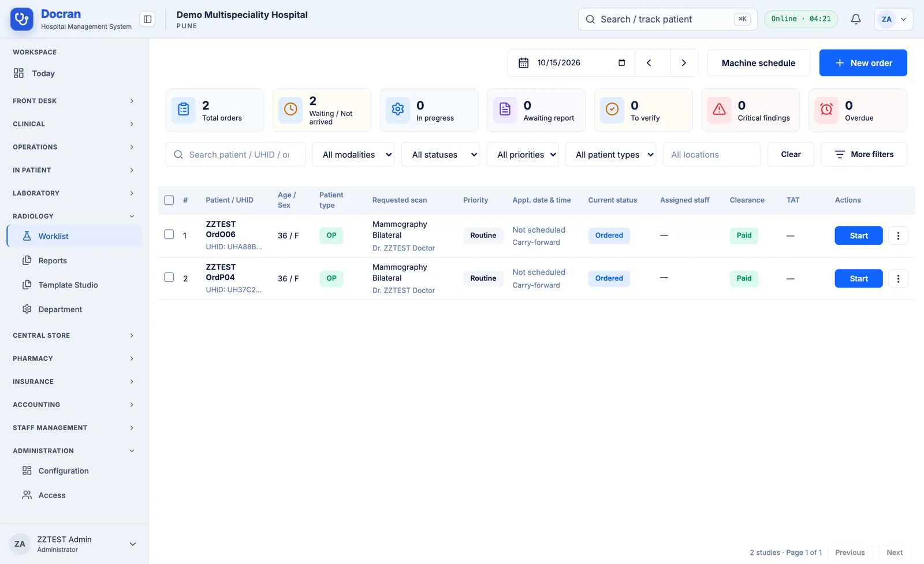This screenshot has width=924, height=564.
Task: Open the first row's three-dot actions menu
Action: [898, 236]
